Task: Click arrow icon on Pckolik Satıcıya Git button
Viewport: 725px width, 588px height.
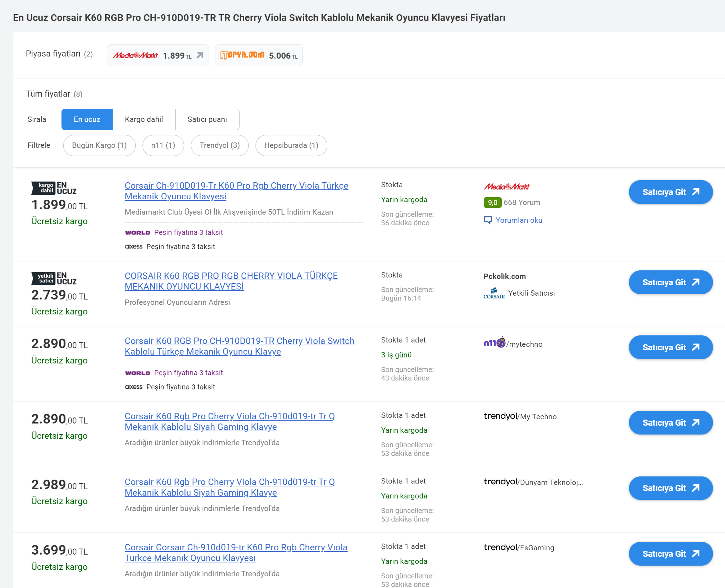Action: click(x=696, y=282)
